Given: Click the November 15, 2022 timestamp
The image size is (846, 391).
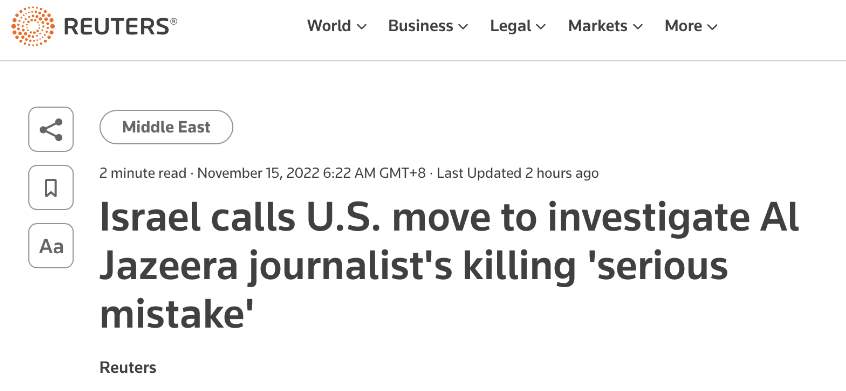Looking at the screenshot, I should click(311, 173).
